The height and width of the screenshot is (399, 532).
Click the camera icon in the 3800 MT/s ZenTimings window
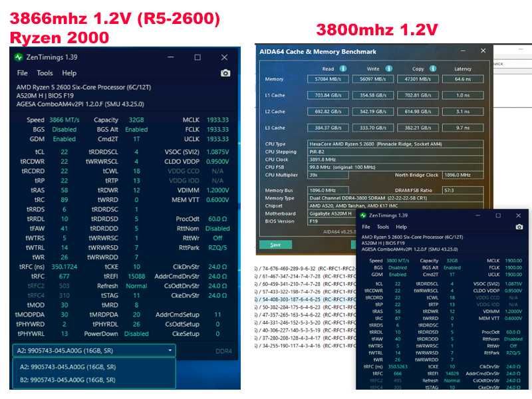[519, 227]
